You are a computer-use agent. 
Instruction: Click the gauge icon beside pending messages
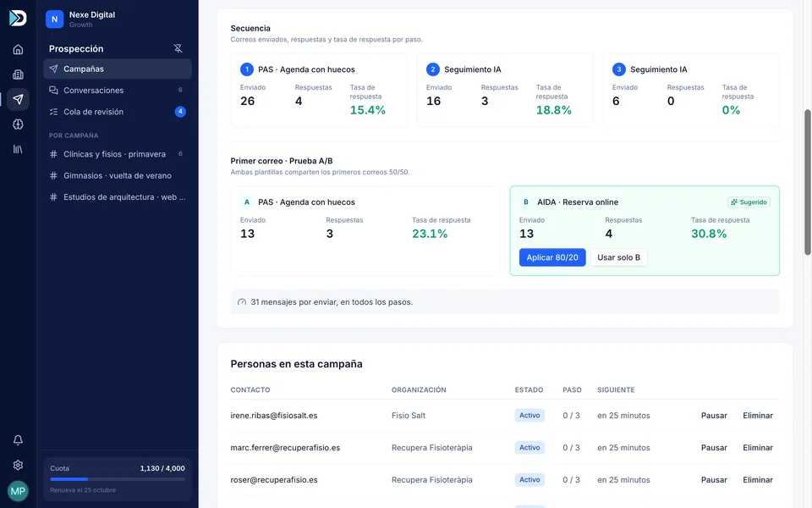point(242,302)
